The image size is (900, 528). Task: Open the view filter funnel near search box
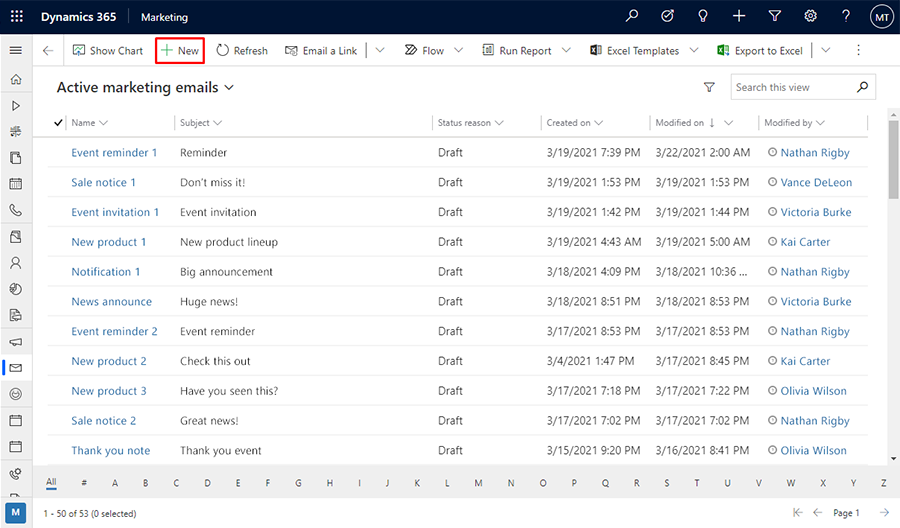point(709,87)
